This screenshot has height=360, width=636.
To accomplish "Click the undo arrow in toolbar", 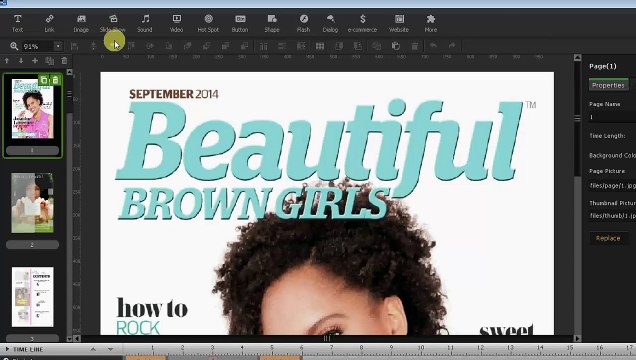I will (x=434, y=46).
